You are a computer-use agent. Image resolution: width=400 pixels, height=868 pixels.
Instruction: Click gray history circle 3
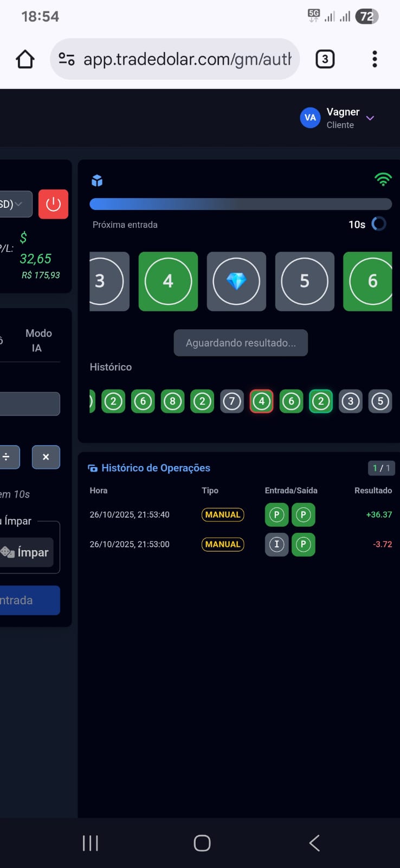click(351, 401)
